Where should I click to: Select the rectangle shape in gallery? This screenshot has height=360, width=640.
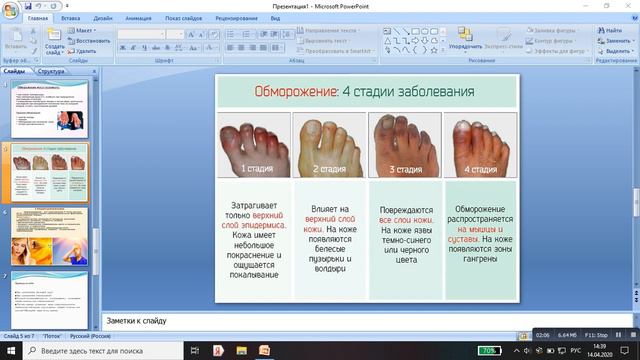point(416,31)
